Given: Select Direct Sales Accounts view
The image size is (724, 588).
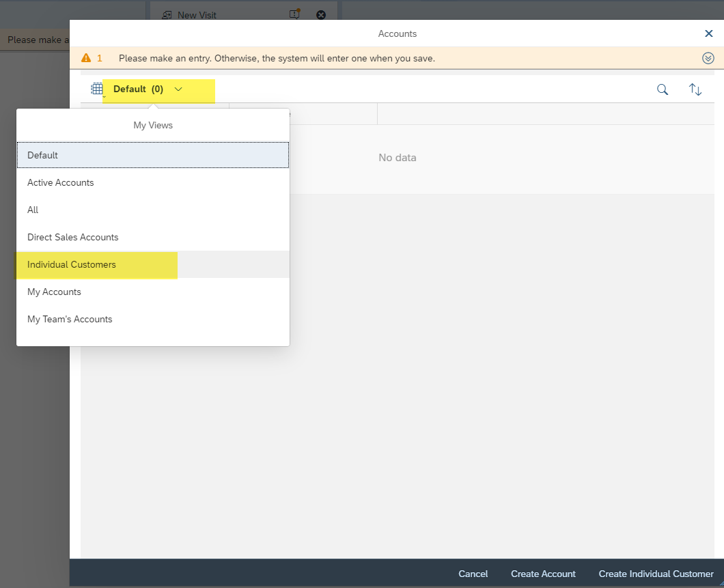Looking at the screenshot, I should point(153,237).
